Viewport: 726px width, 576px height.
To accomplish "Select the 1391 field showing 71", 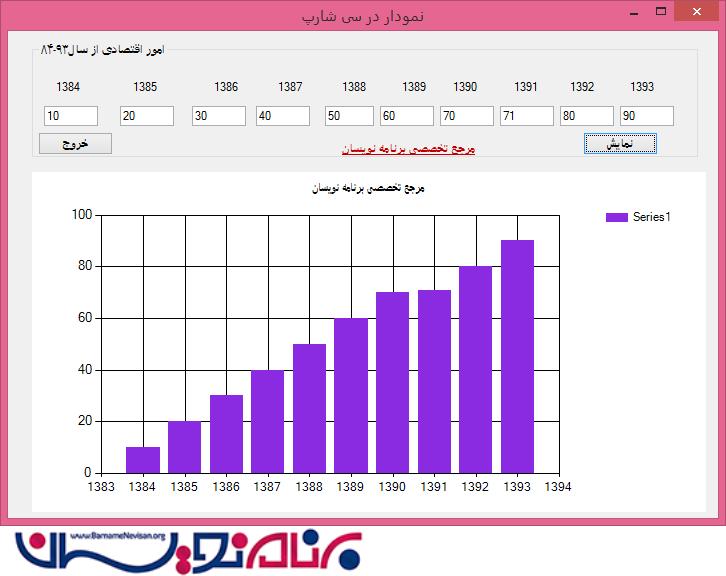I will point(527,116).
